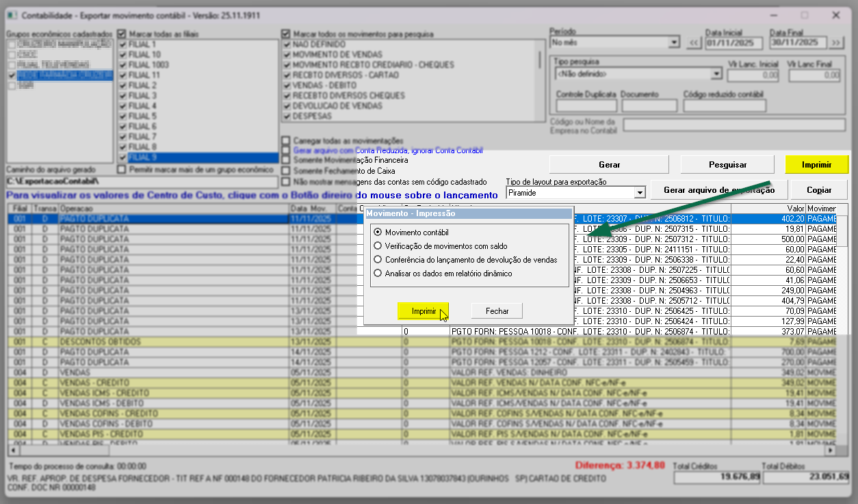Click the Data Inicial date field

733,42
